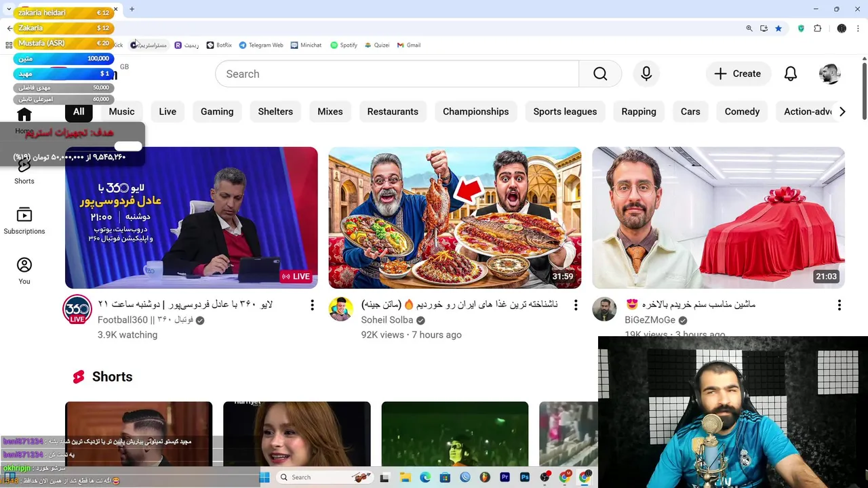Open Adobe Photoshop from taskbar
This screenshot has width=868, height=488.
pyautogui.click(x=525, y=477)
